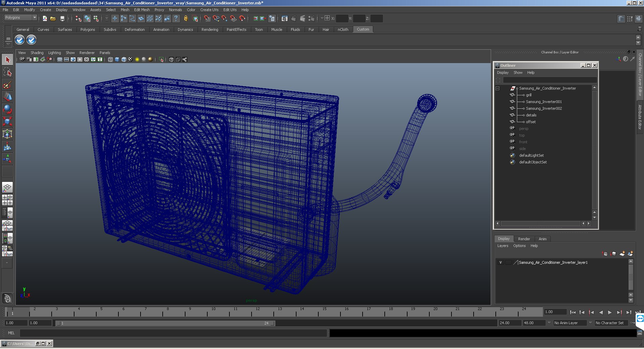
Task: Click create new layer icon
Action: (622, 254)
